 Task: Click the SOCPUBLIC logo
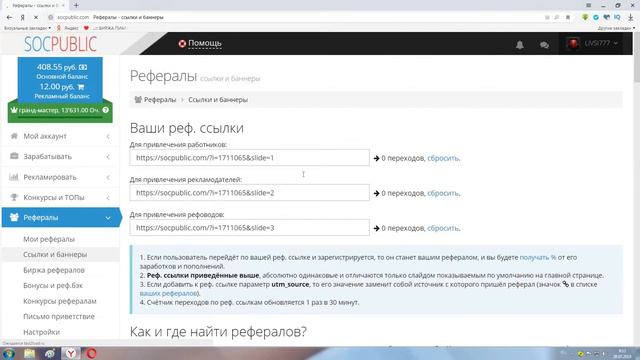pyautogui.click(x=60, y=44)
